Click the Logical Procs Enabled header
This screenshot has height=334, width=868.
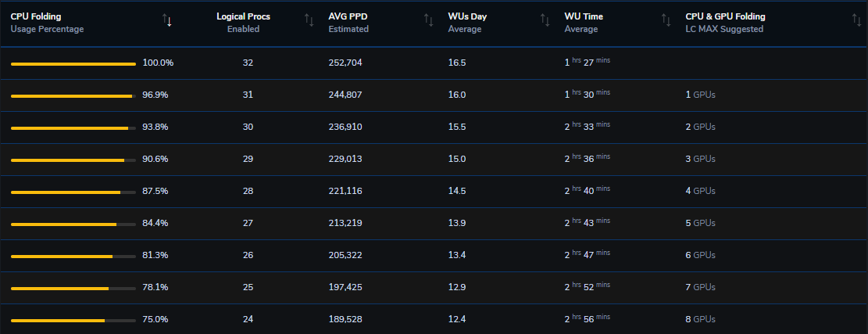tap(243, 23)
